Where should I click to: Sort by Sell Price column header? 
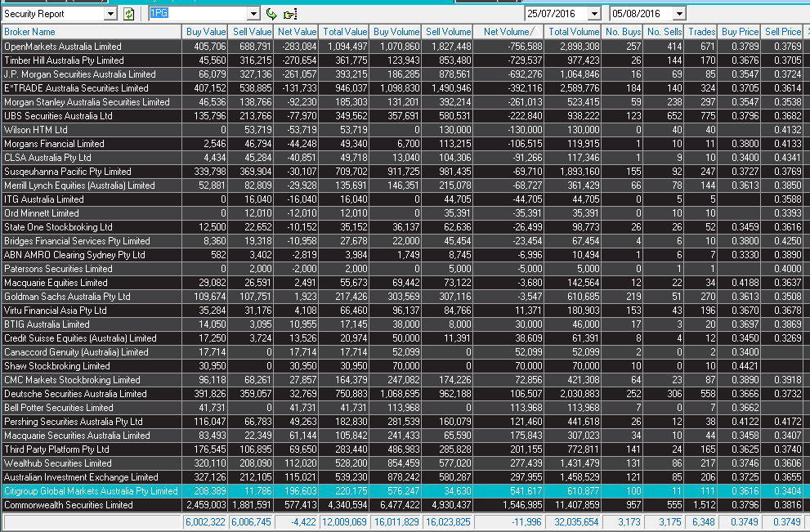point(782,32)
